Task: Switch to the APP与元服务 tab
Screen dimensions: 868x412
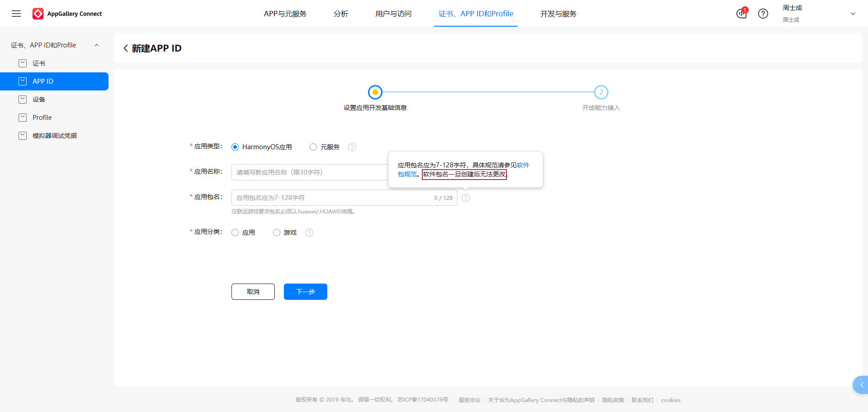Action: pyautogui.click(x=285, y=14)
